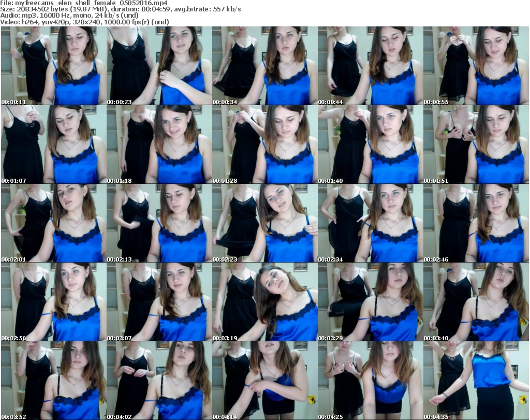Select the thumbnail timestamped 00:04:02
The width and height of the screenshot is (530, 420).
coord(159,381)
